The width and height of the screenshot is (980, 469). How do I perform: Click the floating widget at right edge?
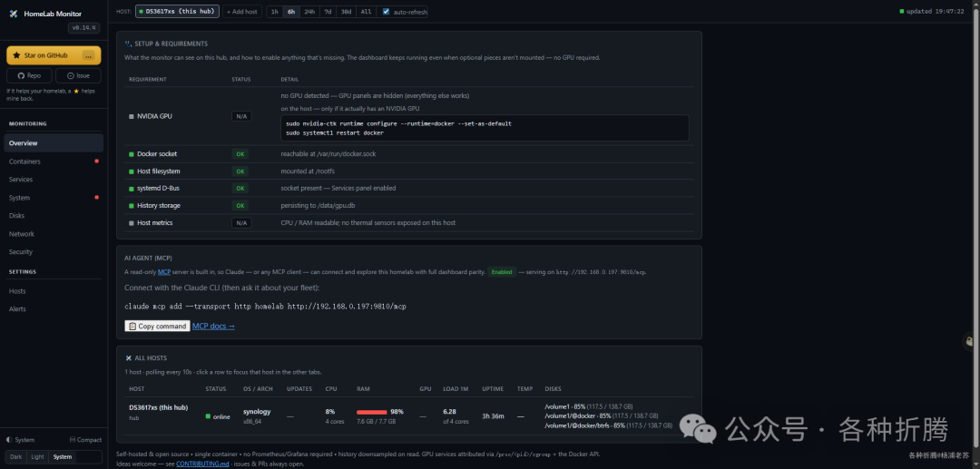pos(971,341)
